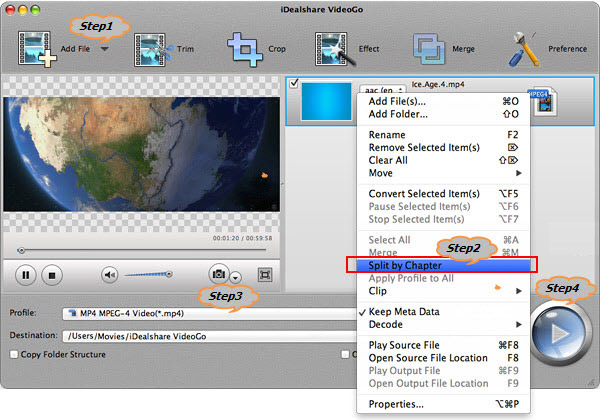Image resolution: width=600 pixels, height=420 pixels.
Task: Open Properties... from context menu
Action: coord(443,404)
